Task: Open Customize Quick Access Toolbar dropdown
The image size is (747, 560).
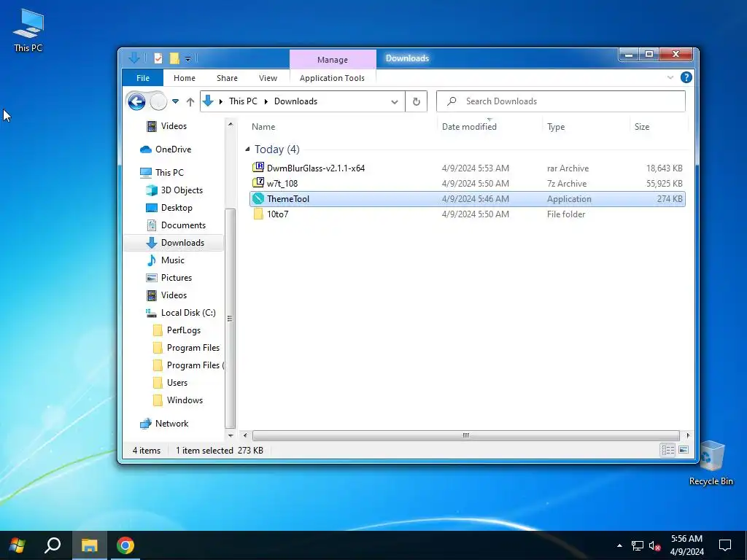Action: pyautogui.click(x=187, y=59)
